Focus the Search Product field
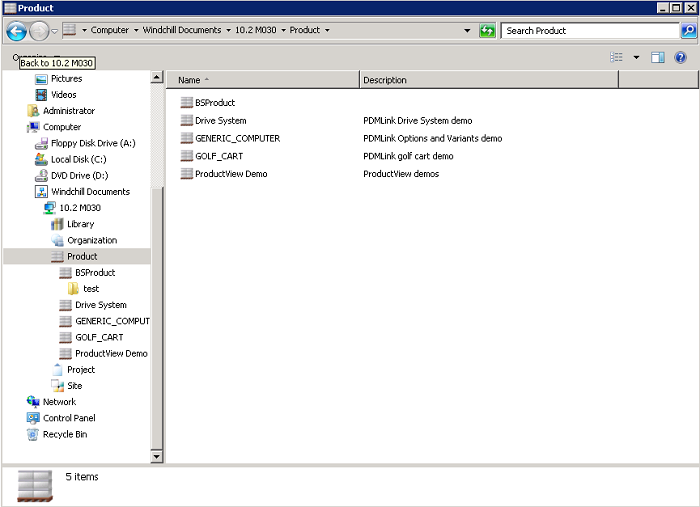 click(591, 31)
